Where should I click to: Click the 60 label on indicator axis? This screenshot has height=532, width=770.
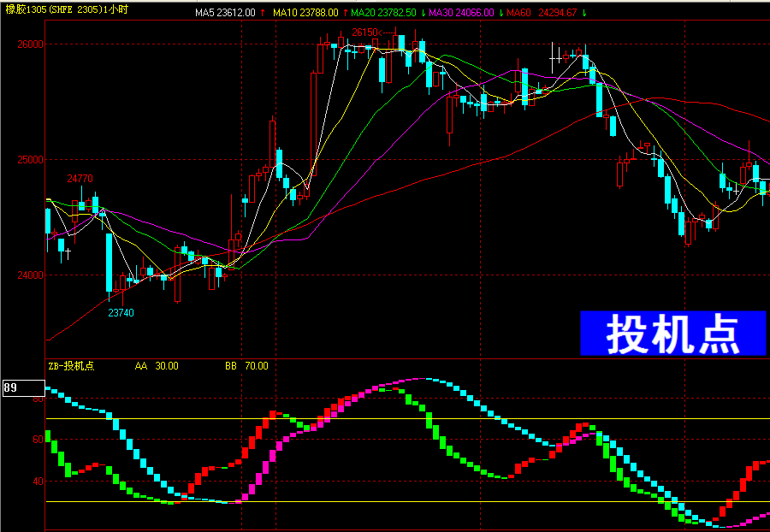38,440
